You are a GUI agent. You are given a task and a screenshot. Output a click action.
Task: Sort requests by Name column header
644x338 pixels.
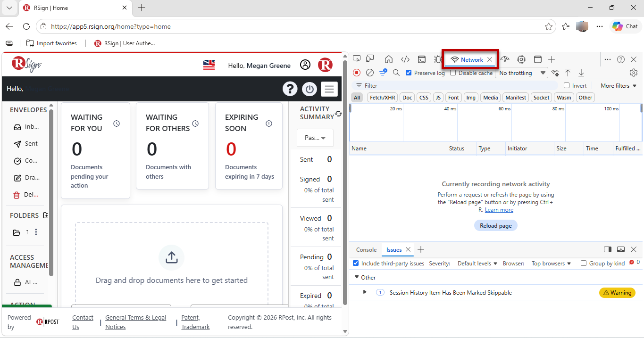click(398, 148)
